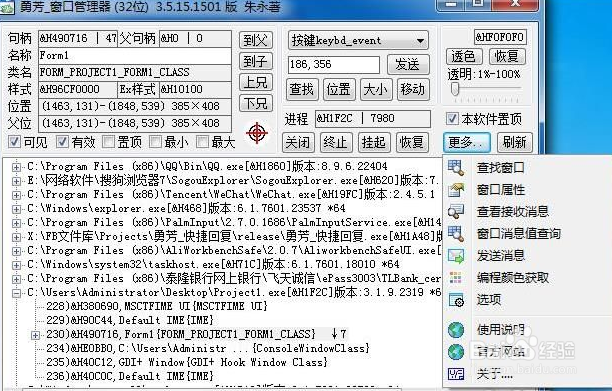Click the 关闭 process button
Viewport: 612px width, 391px height.
click(x=298, y=142)
